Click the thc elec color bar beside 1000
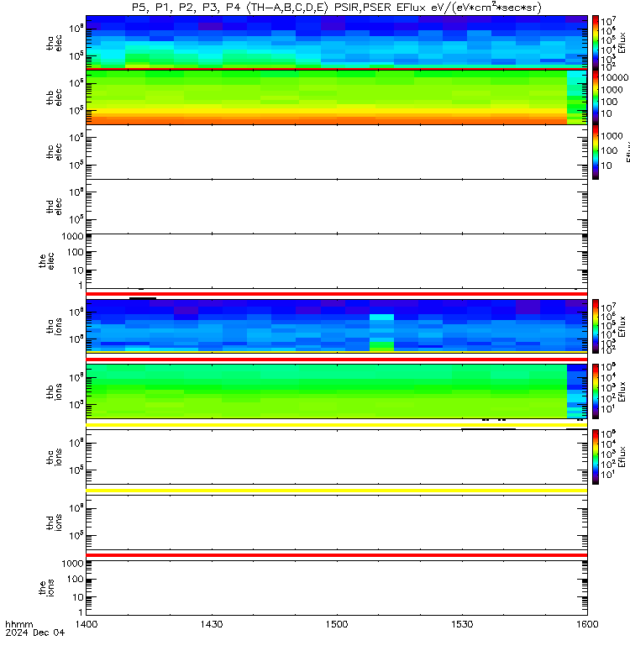 tap(596, 152)
